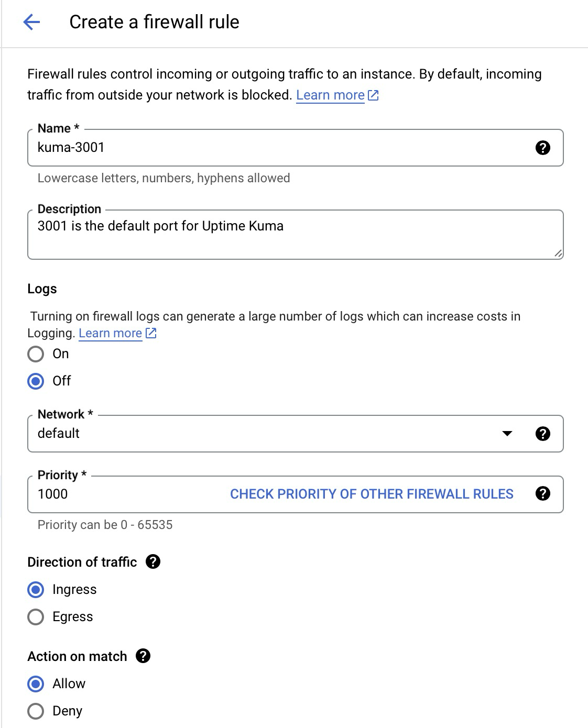This screenshot has height=728, width=588.
Task: Choose Deny as the action on match
Action: tap(35, 711)
